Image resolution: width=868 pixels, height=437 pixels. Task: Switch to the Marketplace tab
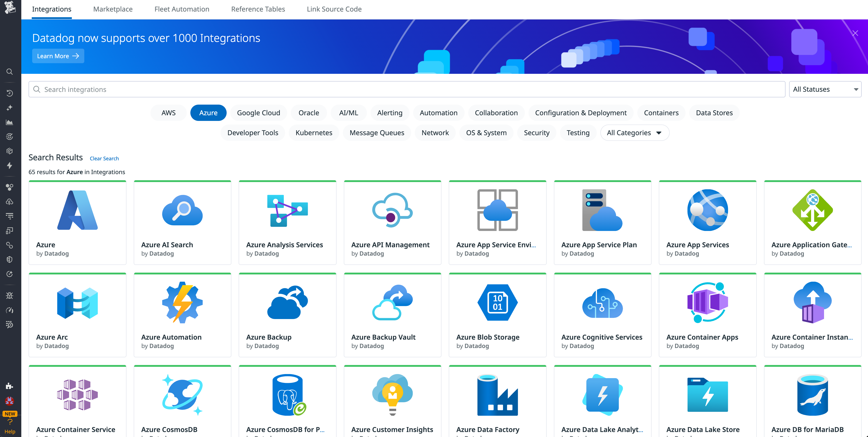coord(113,9)
